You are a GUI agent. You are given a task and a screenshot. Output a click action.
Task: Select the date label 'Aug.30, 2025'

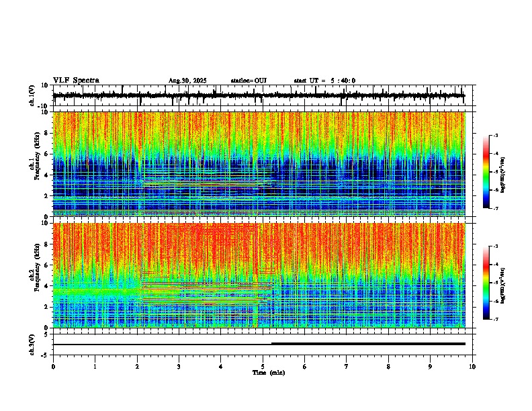point(187,81)
